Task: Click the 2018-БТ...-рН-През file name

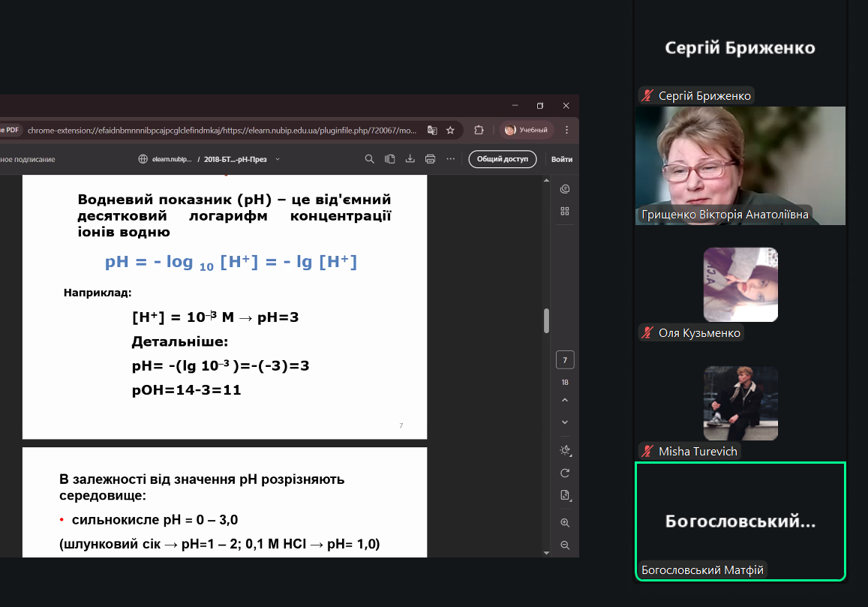Action: 236,160
